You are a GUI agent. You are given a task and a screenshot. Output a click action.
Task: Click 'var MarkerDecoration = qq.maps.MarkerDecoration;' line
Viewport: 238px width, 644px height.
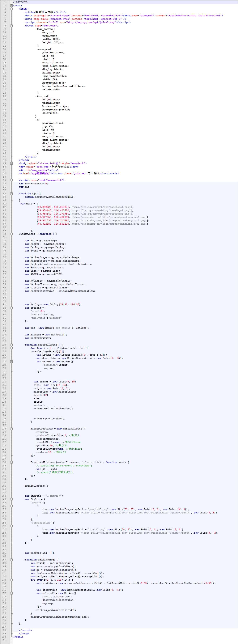pyautogui.click(x=60, y=291)
